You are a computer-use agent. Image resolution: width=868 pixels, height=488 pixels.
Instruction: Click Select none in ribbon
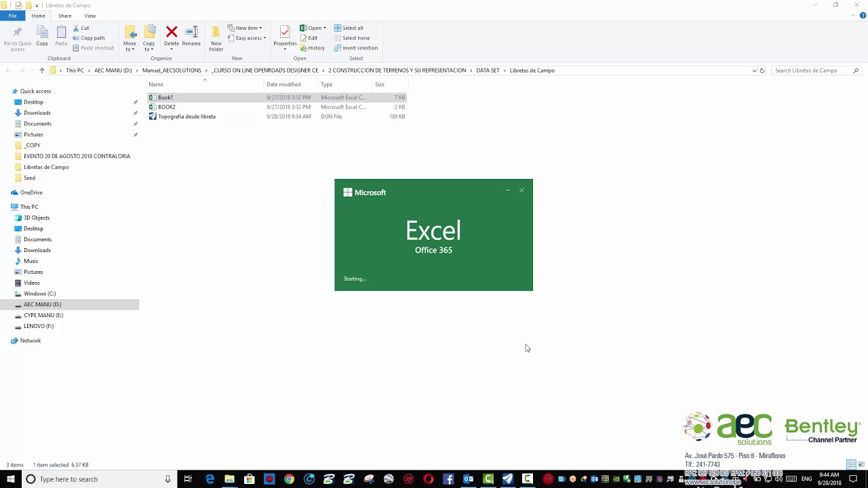(352, 38)
